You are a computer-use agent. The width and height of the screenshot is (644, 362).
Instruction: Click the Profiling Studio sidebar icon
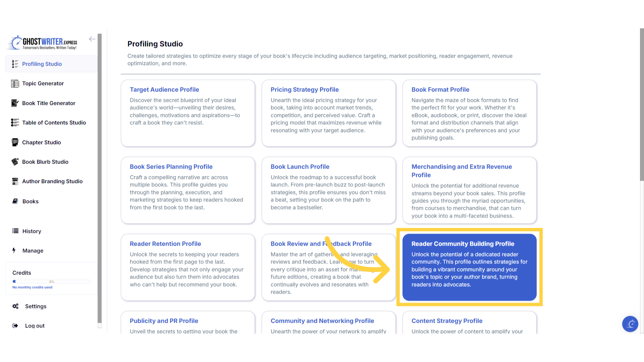pyautogui.click(x=15, y=64)
